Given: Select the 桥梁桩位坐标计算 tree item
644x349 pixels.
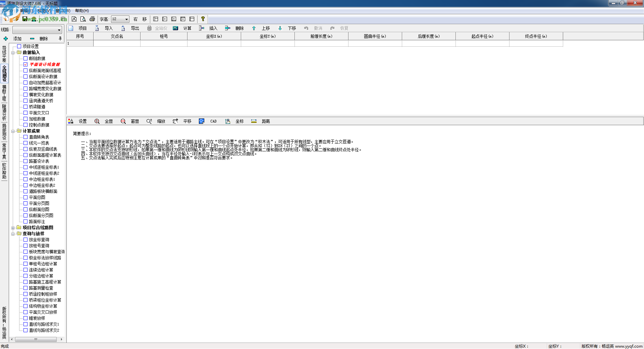Looking at the screenshot, I should [45, 300].
